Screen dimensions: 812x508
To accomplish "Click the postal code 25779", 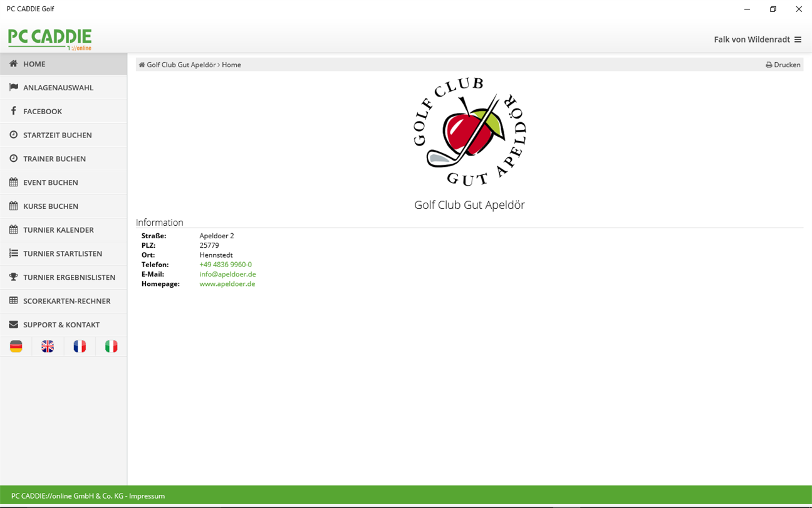I will coord(209,245).
